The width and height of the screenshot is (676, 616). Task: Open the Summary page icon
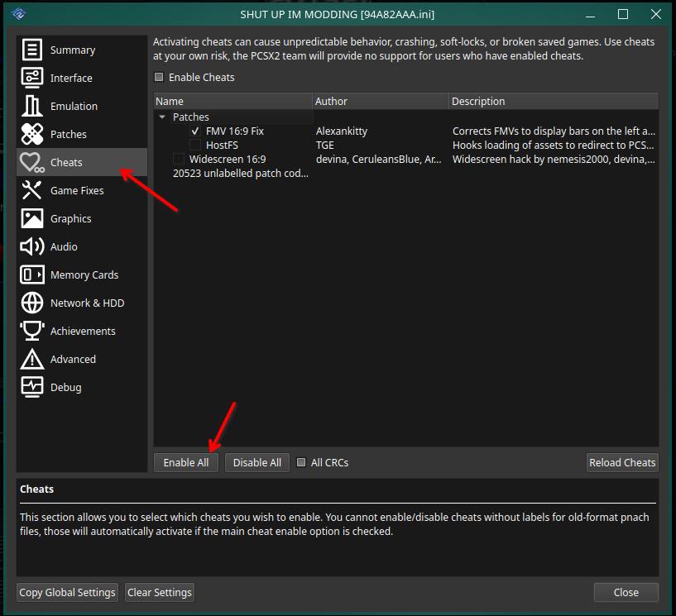[32, 50]
